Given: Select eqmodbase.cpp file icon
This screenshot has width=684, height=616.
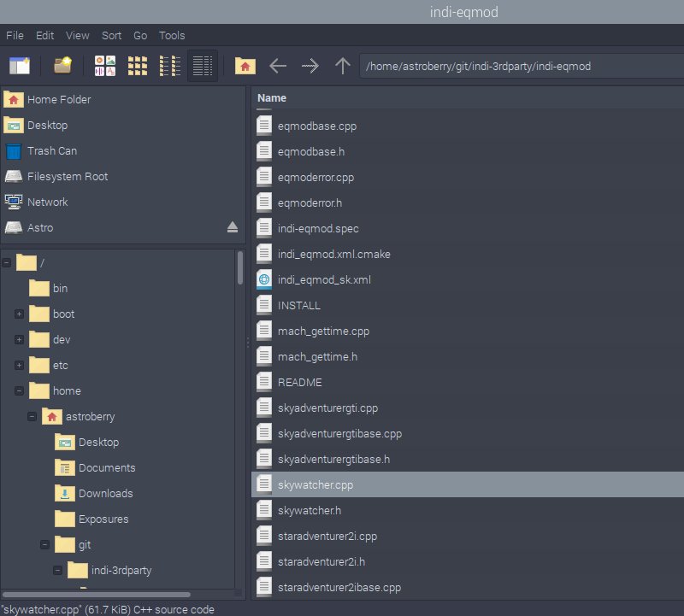Looking at the screenshot, I should click(264, 126).
